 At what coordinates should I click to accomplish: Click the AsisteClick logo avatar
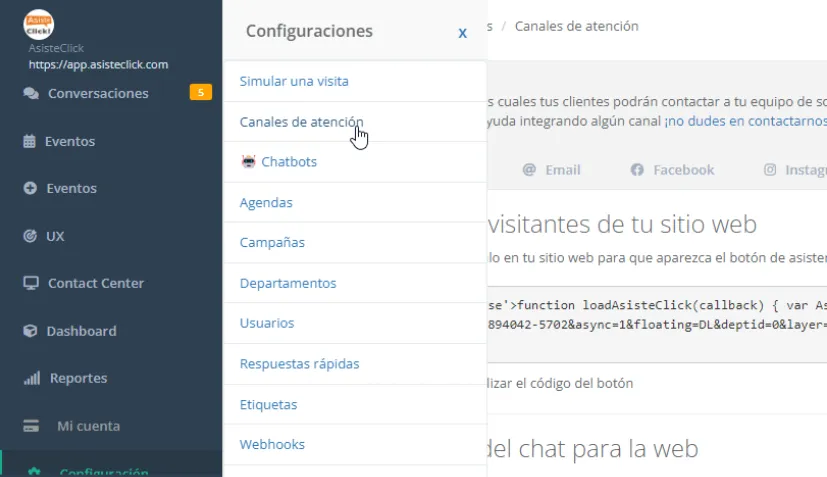tap(39, 24)
